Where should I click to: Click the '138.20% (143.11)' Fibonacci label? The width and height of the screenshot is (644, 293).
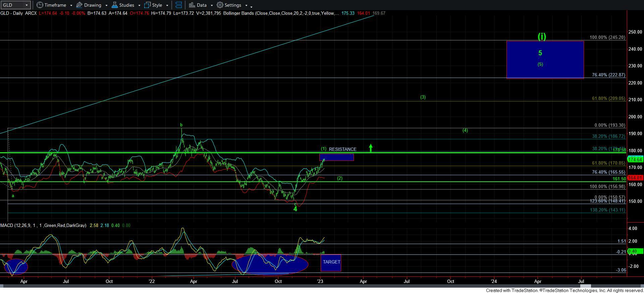point(607,210)
